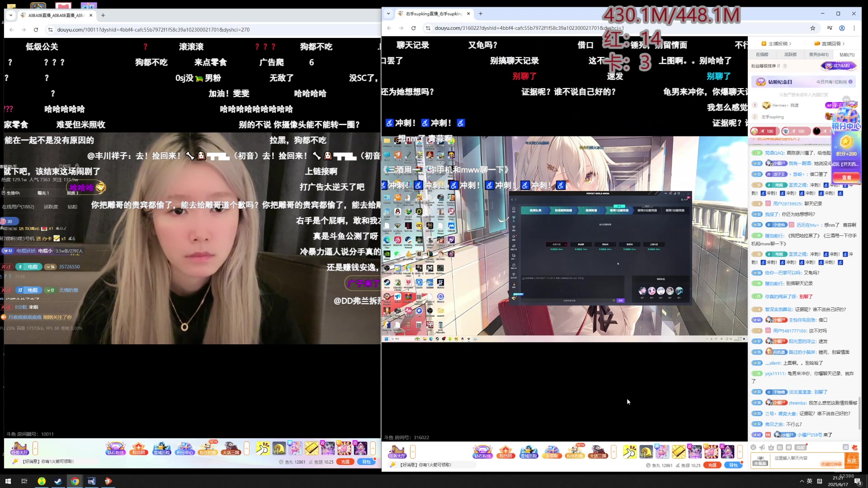Expand task panel arrow beside 任务大厅, right window
The width and height of the screenshot is (868, 488).
coord(413,451)
